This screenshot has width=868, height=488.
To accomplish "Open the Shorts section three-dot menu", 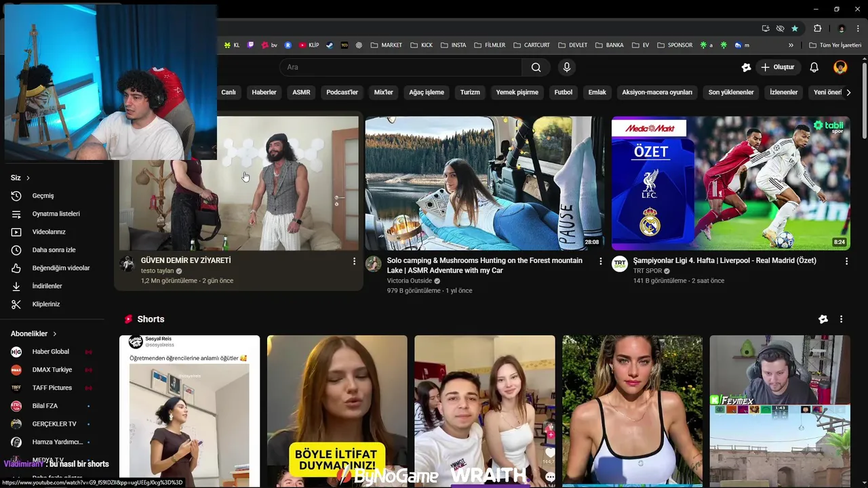I will point(841,319).
